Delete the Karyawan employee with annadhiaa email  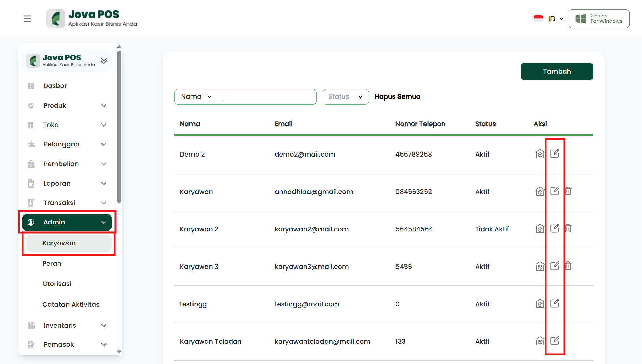pyautogui.click(x=568, y=191)
